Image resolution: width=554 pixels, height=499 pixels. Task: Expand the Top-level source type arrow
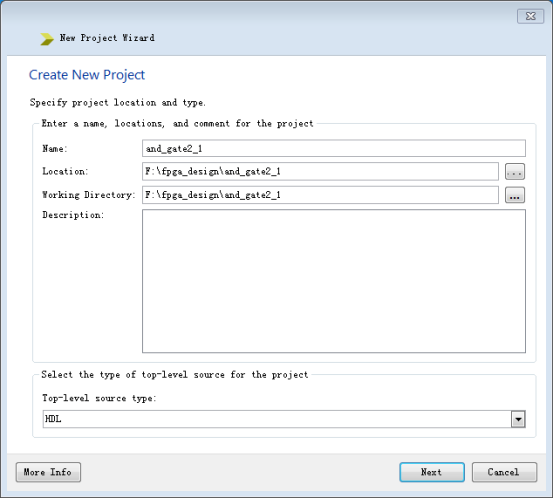point(518,419)
